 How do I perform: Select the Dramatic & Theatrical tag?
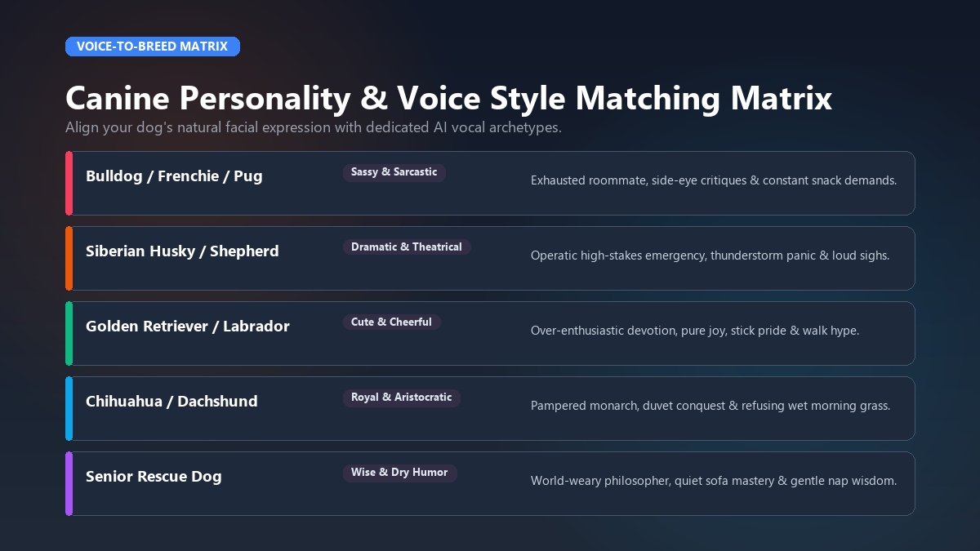point(407,247)
